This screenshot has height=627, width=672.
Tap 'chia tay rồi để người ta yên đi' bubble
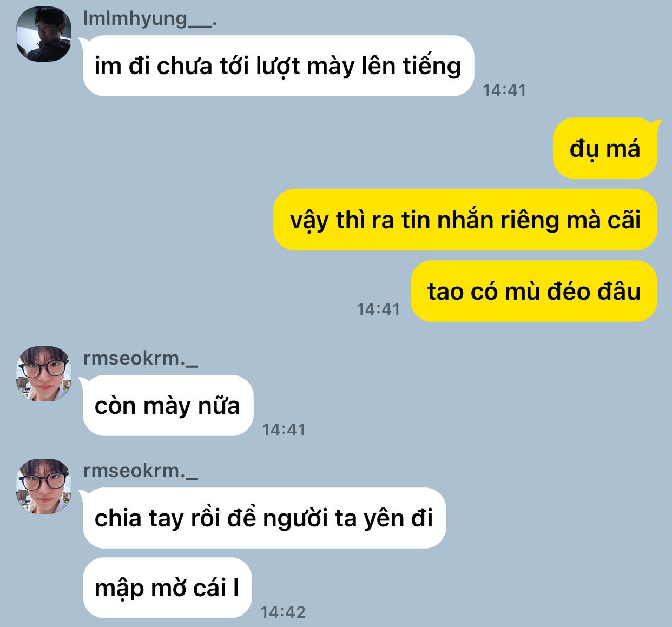(264, 518)
